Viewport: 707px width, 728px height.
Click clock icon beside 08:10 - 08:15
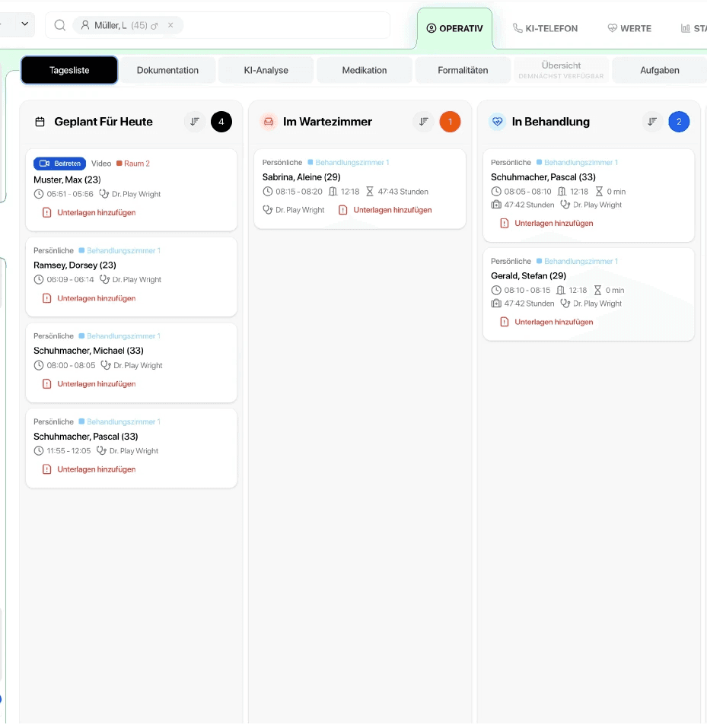coord(496,290)
